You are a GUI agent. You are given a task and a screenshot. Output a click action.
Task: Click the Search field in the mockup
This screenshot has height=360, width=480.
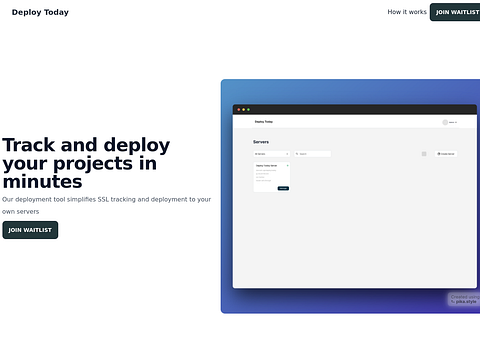312,154
